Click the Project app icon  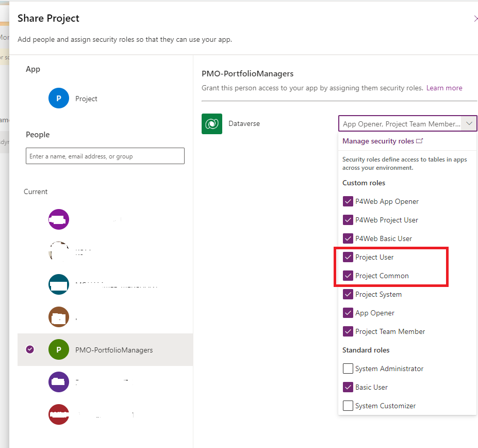click(58, 98)
